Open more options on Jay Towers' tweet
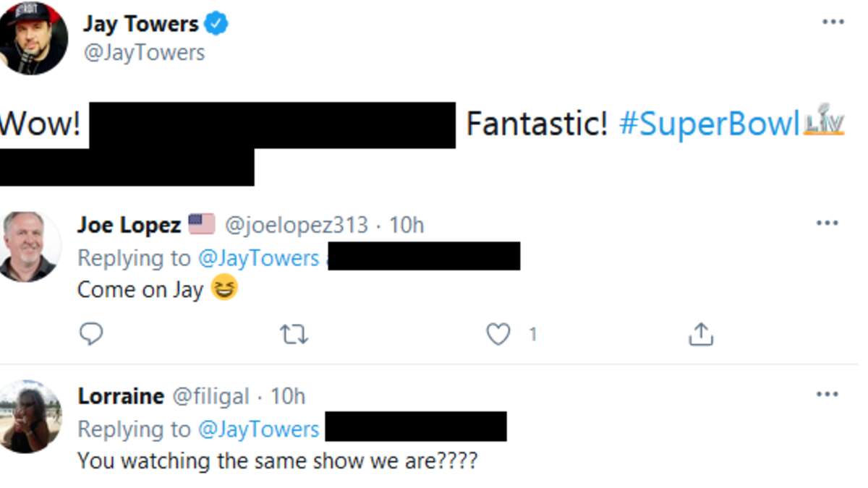The height and width of the screenshot is (488, 868). click(x=833, y=22)
